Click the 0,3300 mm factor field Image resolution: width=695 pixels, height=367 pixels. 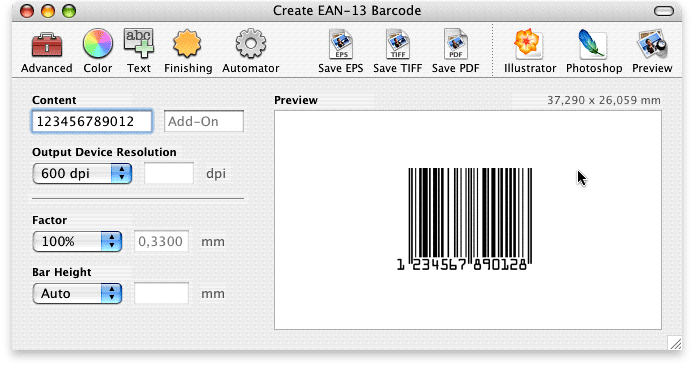(x=161, y=242)
